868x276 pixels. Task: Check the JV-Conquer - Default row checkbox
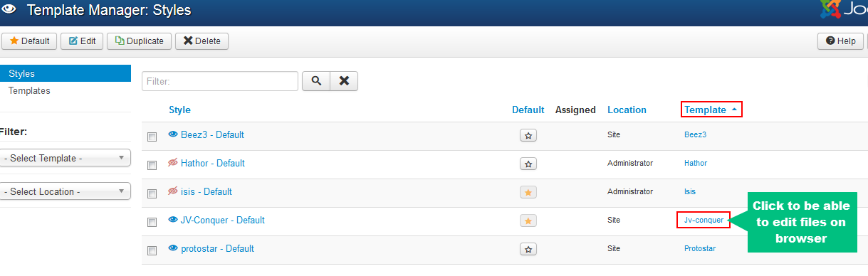click(x=152, y=222)
